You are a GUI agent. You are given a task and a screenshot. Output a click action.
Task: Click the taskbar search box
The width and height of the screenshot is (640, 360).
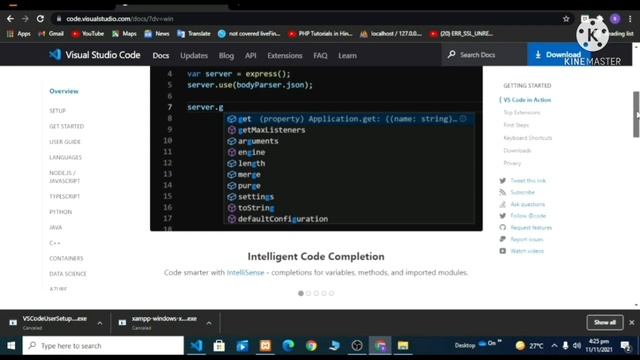click(103, 346)
